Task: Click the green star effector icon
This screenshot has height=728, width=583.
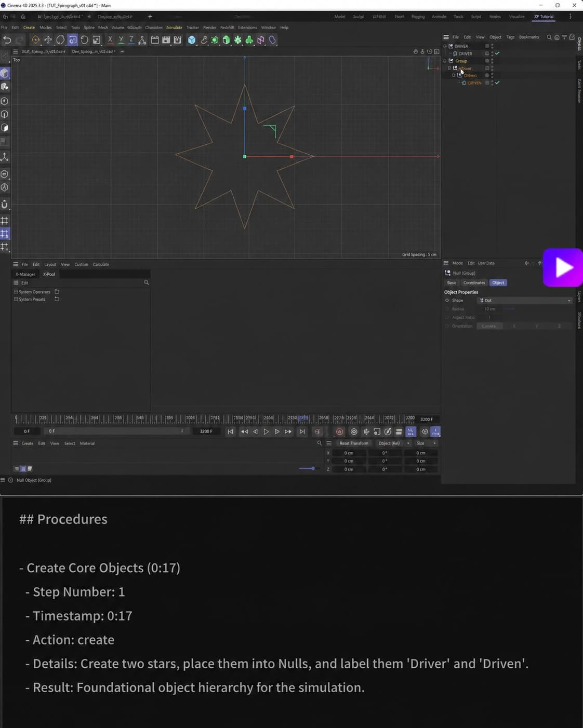Action: pos(238,40)
